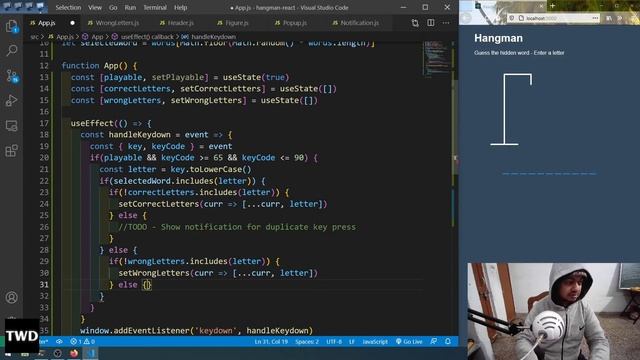Open the Terminal menu
Screen dimensions: 640x360
[155, 7]
